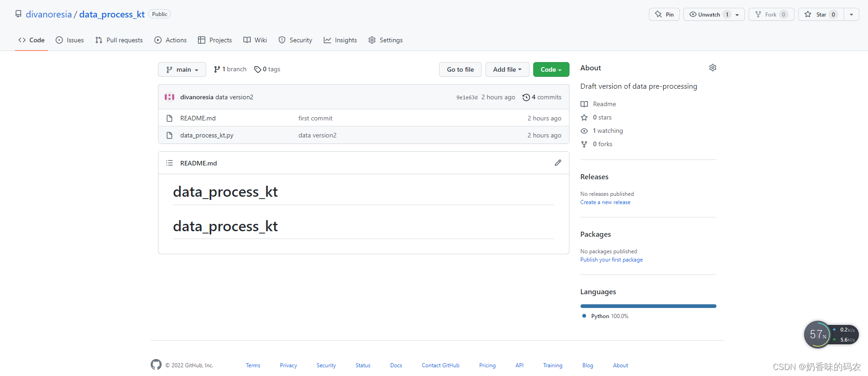This screenshot has height=376, width=868.
Task: Open the Packages heading link
Action: tap(596, 234)
